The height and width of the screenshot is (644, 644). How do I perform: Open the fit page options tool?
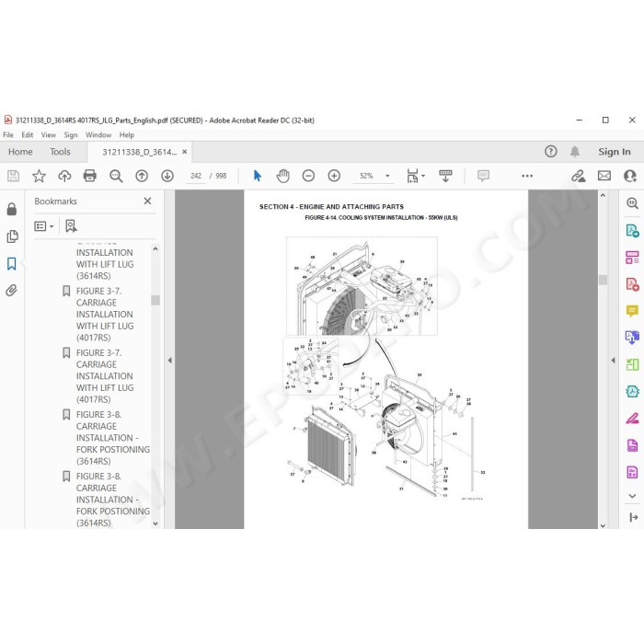pyautogui.click(x=412, y=176)
